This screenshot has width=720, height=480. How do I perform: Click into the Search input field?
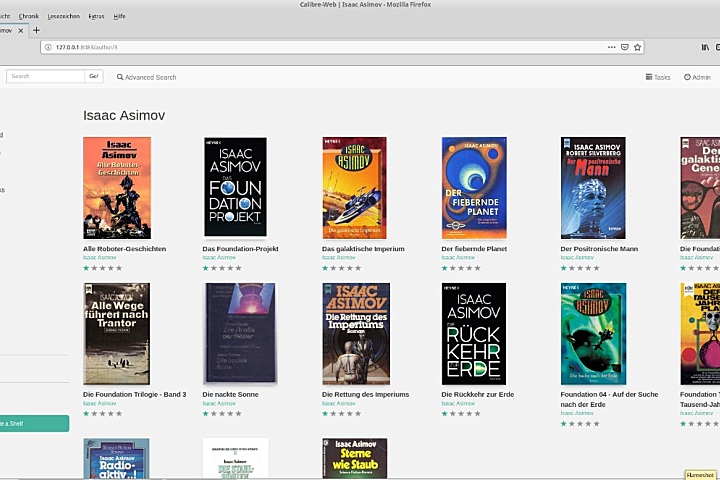coord(45,76)
